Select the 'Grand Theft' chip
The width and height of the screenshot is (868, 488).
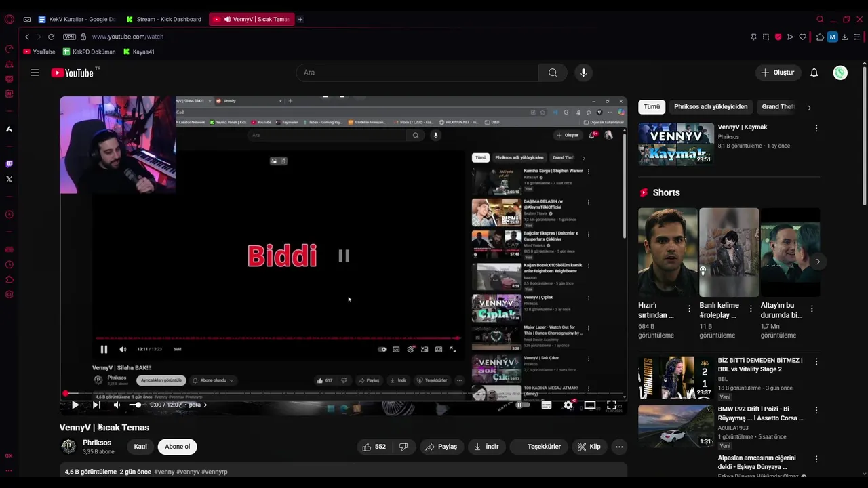pyautogui.click(x=778, y=107)
